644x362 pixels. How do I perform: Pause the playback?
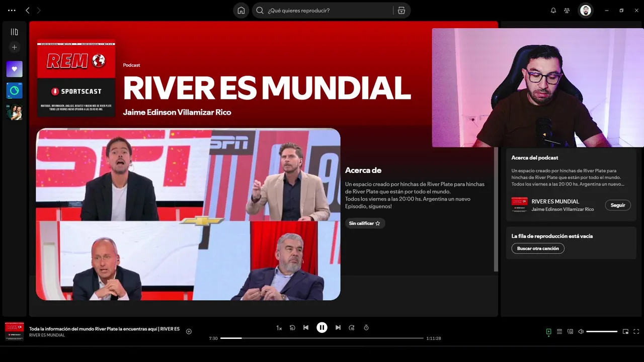[322, 328]
